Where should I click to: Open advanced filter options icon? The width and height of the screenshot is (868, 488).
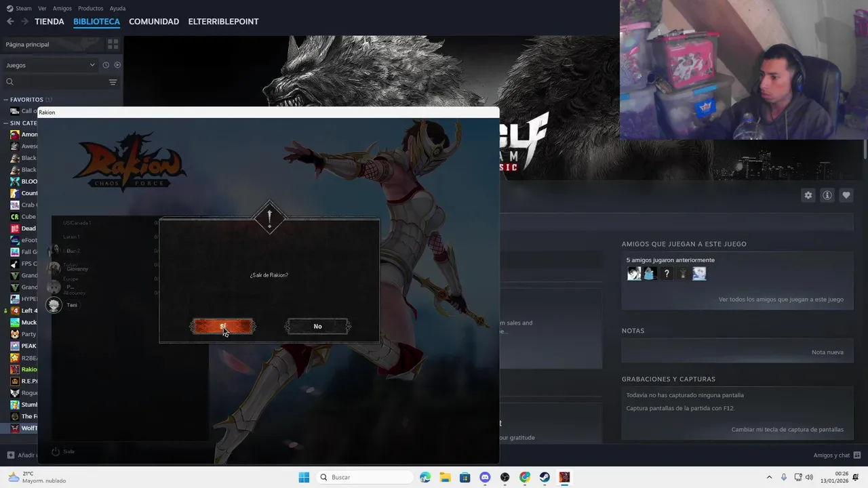click(113, 82)
